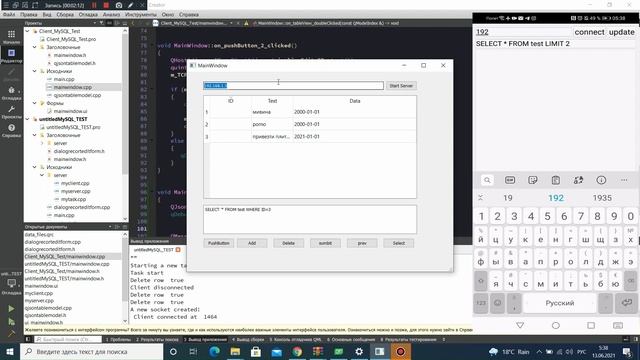This screenshot has width=640, height=360.
Task: Open the Отладка debug mode in sidebar
Action: pos(11,93)
